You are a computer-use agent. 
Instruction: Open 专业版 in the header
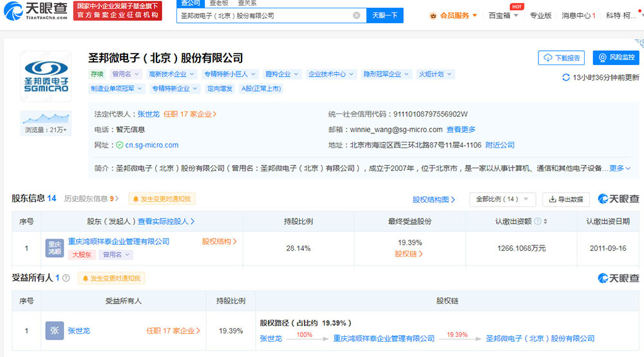coord(540,15)
